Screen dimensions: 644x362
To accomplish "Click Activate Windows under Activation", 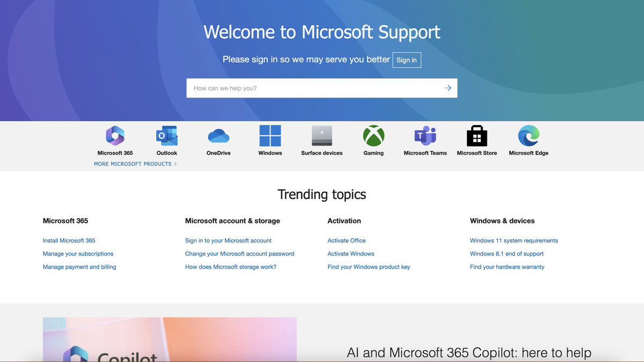I will 350,254.
